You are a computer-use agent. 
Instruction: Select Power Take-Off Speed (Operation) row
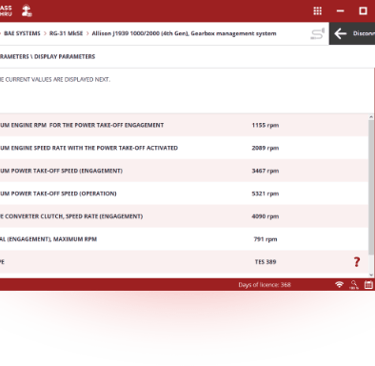184,193
